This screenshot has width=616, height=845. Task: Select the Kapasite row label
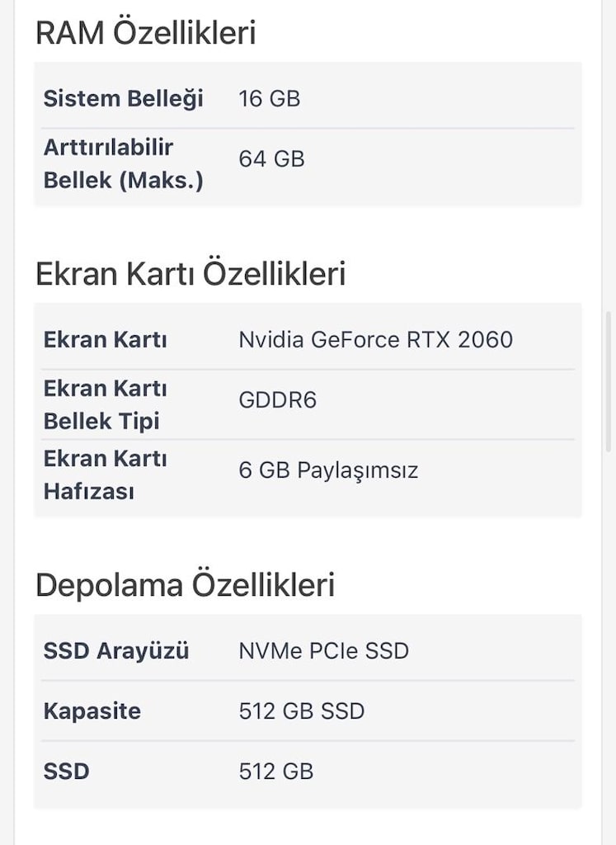click(x=92, y=711)
